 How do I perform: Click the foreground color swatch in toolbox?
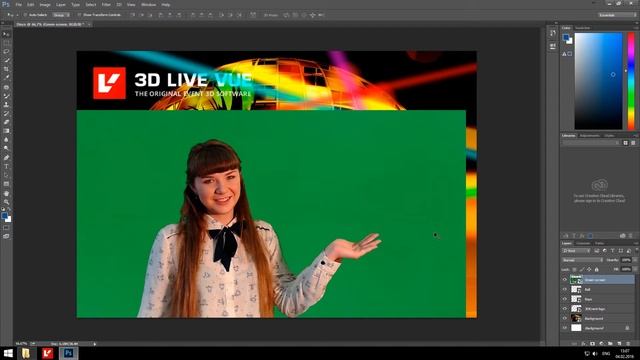click(4, 216)
